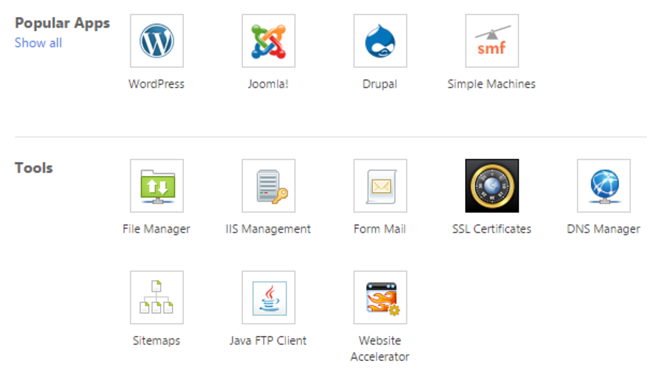This screenshot has width=649, height=378.
Task: Open IIS Management server icon
Action: click(x=268, y=185)
